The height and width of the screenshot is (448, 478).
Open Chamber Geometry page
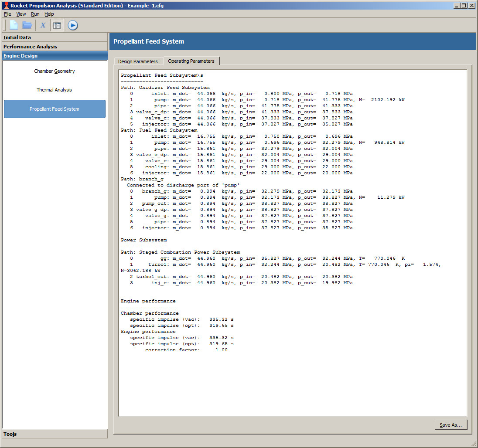pos(55,71)
